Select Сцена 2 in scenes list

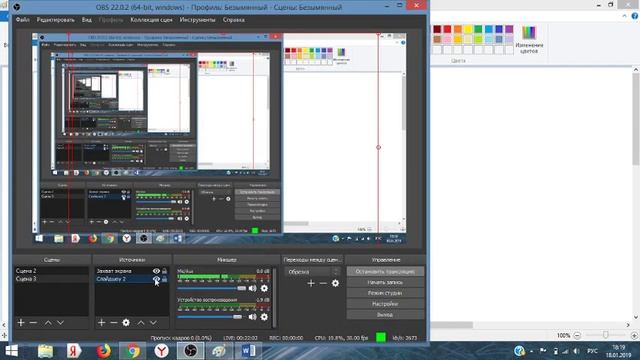coord(51,271)
